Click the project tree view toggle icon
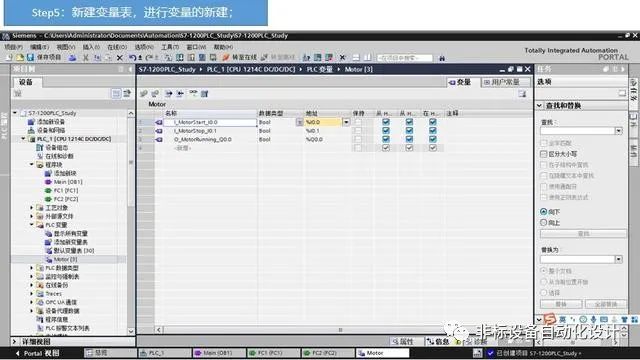The image size is (640, 360). [x=116, y=94]
